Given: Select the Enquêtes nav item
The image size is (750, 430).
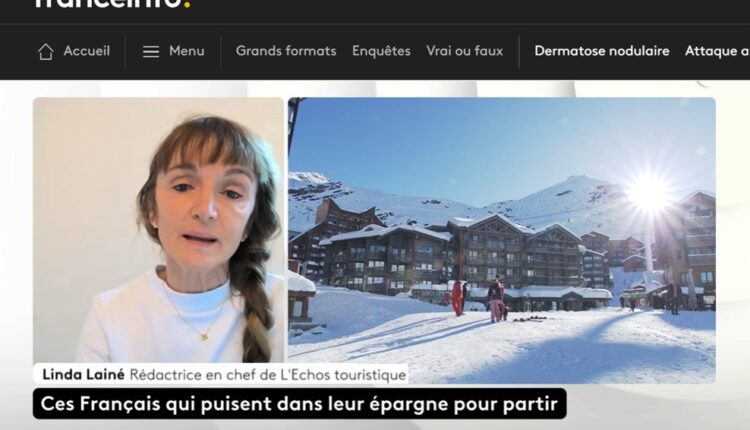Looking at the screenshot, I should coord(381,51).
